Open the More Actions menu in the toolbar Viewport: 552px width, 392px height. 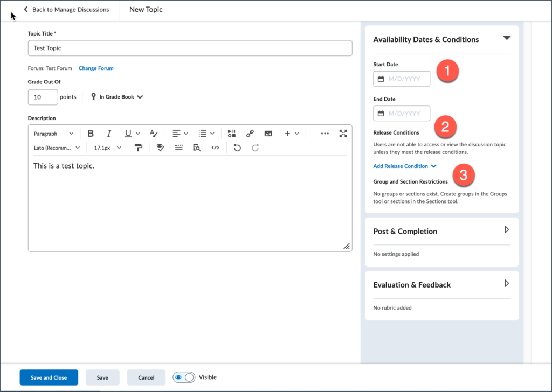pyautogui.click(x=325, y=133)
